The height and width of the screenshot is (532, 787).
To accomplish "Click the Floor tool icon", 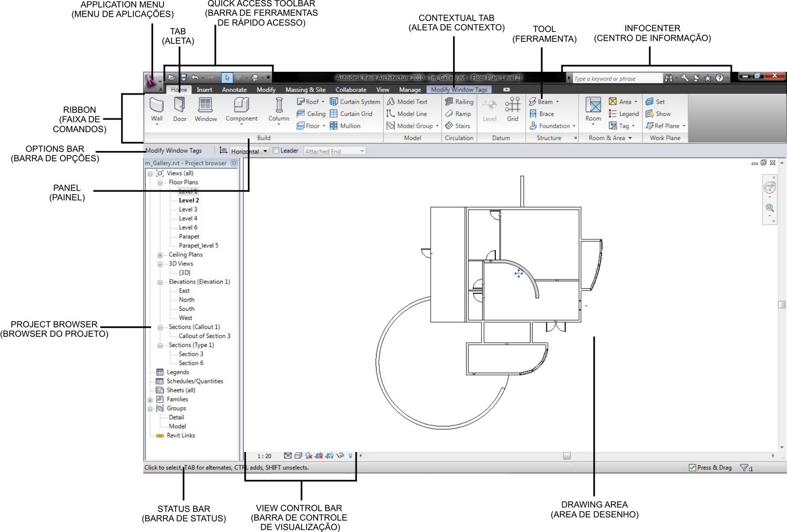I will click(301, 126).
